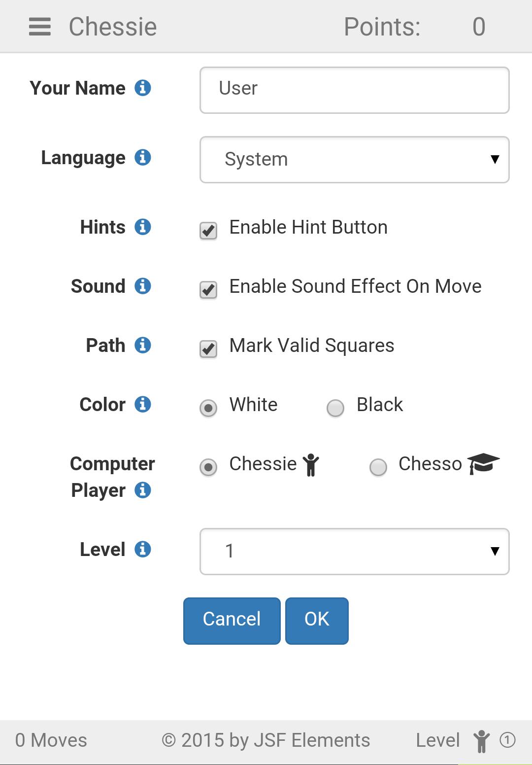Click the Your Name info icon
Screen dimensions: 532x765
(143, 88)
